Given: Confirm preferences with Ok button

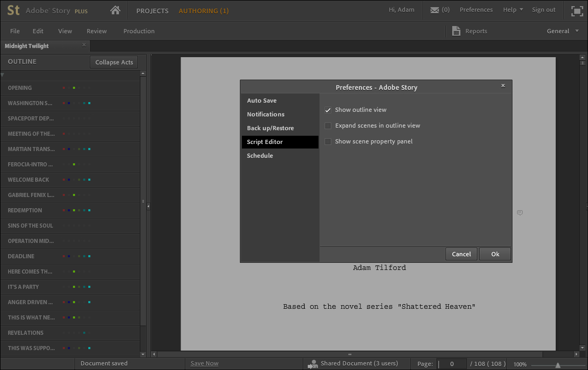Looking at the screenshot, I should tap(495, 254).
